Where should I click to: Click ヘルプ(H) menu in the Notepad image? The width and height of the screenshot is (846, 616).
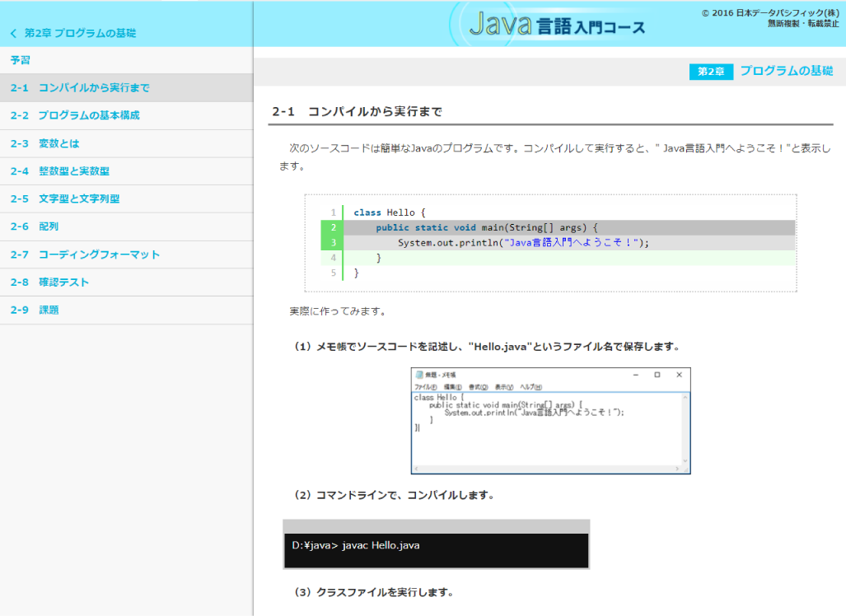coord(531,387)
